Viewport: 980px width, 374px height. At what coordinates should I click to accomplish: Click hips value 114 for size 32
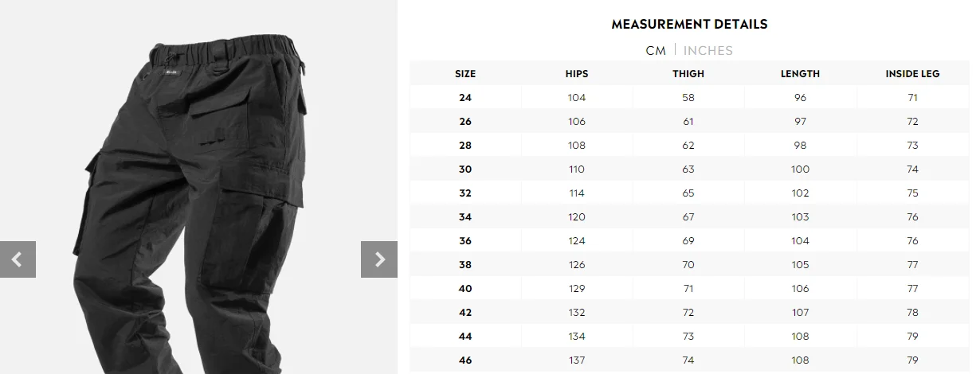tap(577, 193)
